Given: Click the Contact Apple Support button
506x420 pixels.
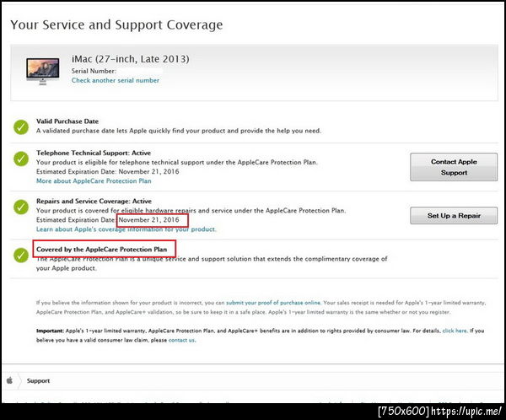Looking at the screenshot, I should pyautogui.click(x=454, y=167).
